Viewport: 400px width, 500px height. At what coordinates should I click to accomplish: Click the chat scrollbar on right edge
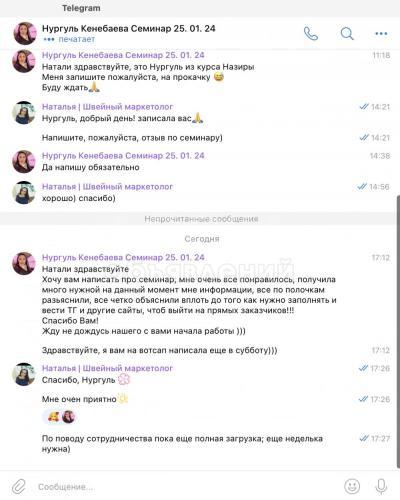coord(398,332)
